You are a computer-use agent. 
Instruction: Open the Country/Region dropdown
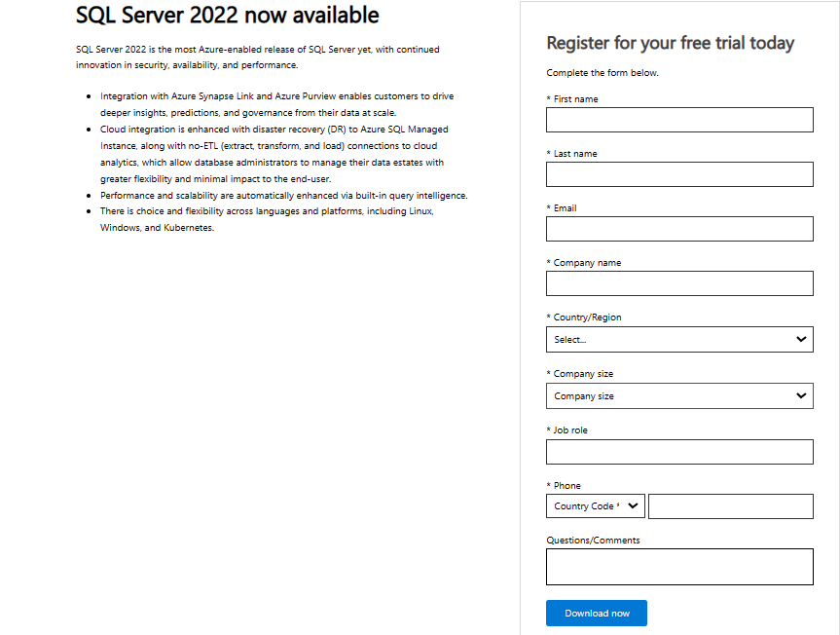point(679,339)
